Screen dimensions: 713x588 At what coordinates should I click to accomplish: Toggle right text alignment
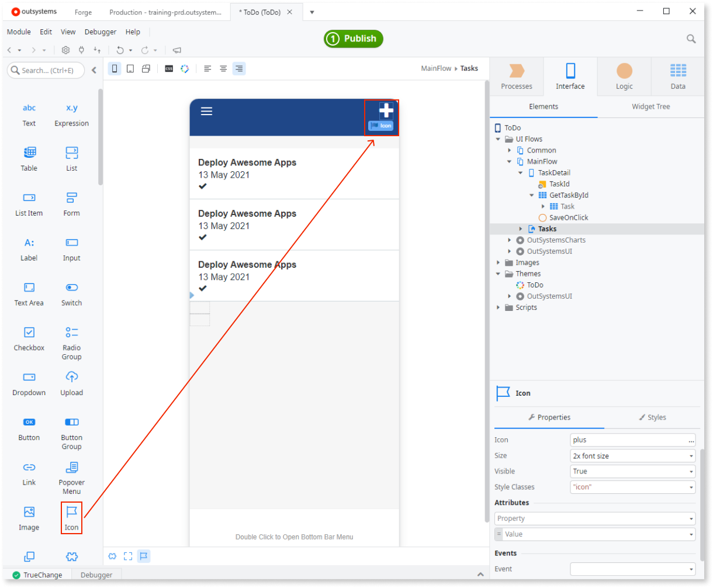(239, 68)
